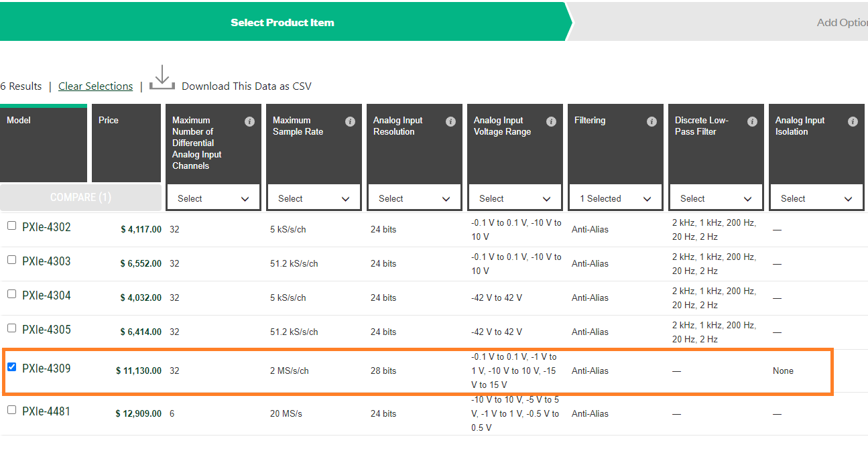Select the PXIe-4481 checkbox

(11, 410)
